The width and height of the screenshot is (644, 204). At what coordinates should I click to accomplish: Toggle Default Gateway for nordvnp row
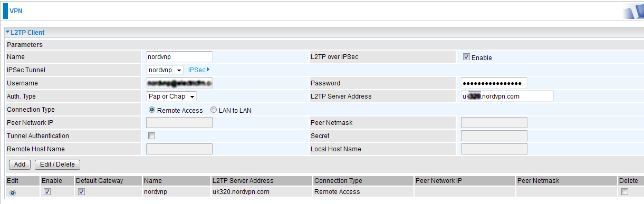coord(81,191)
